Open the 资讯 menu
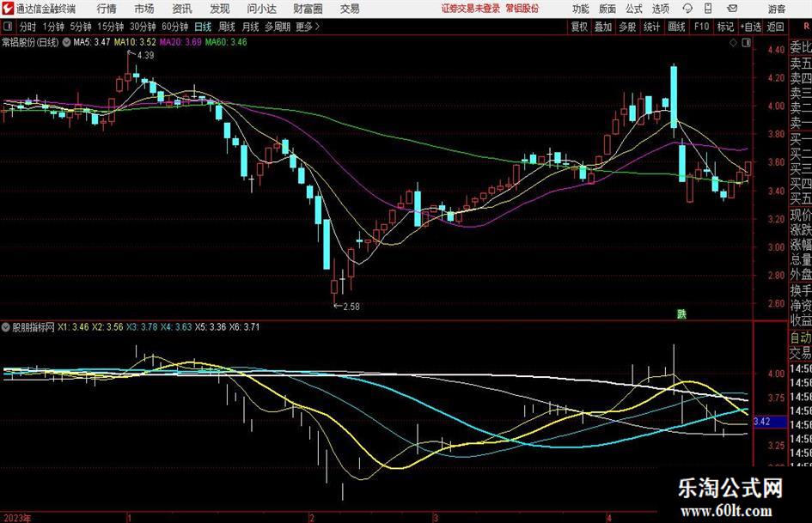 pyautogui.click(x=182, y=9)
